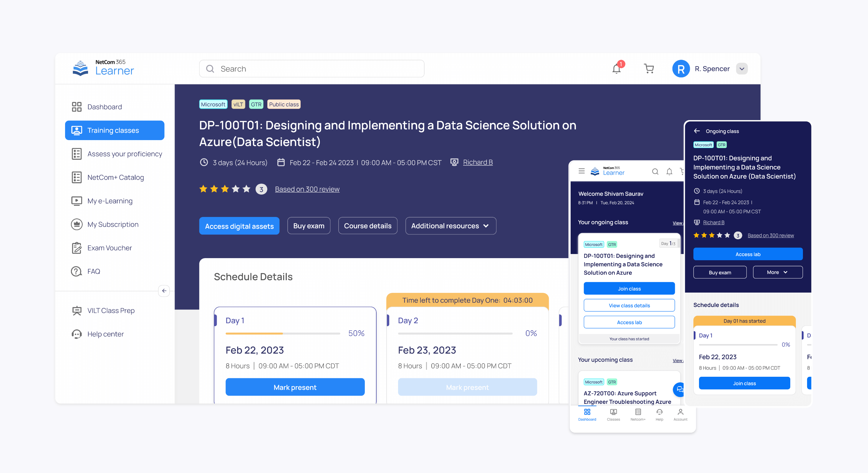868x473 pixels.
Task: Tap the Help tab in mobile bottom bar
Action: pos(660,415)
